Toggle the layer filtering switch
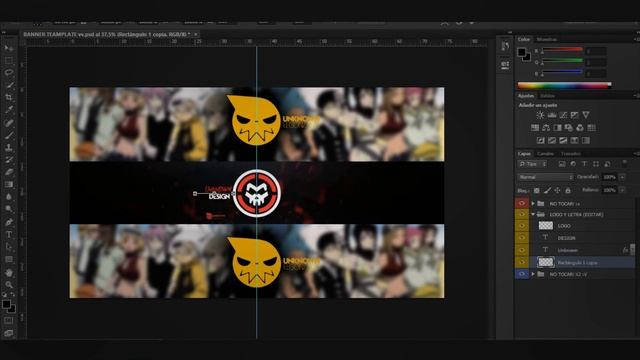Viewport: 640px width, 360px height. (624, 164)
